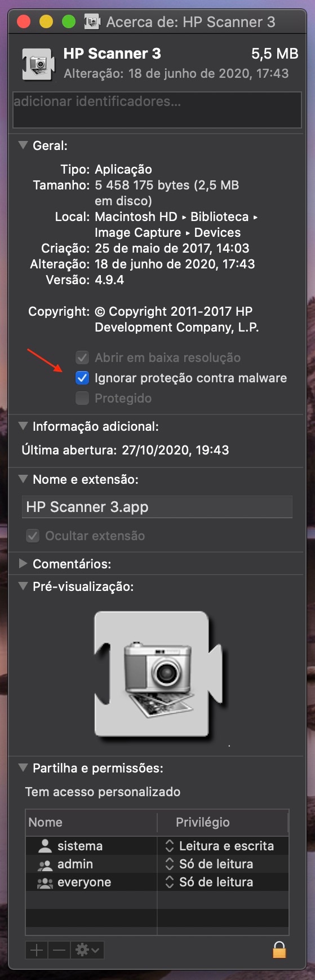Click the HP Scanner 3 app icon in header
Image resolution: width=315 pixels, height=980 pixels.
[x=38, y=63]
